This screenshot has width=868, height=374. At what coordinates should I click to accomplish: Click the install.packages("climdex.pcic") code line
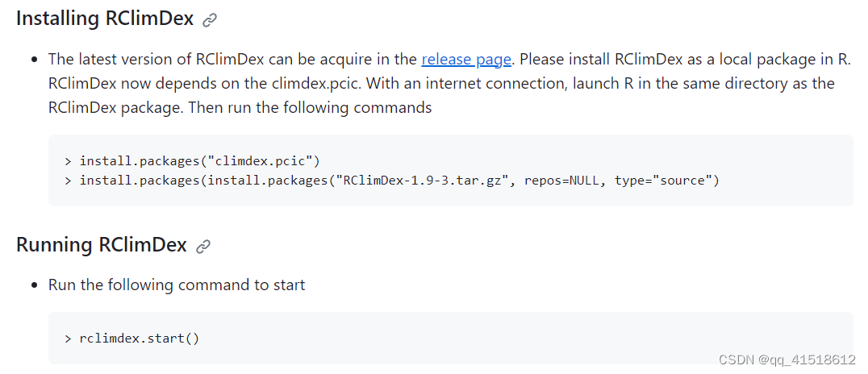200,161
